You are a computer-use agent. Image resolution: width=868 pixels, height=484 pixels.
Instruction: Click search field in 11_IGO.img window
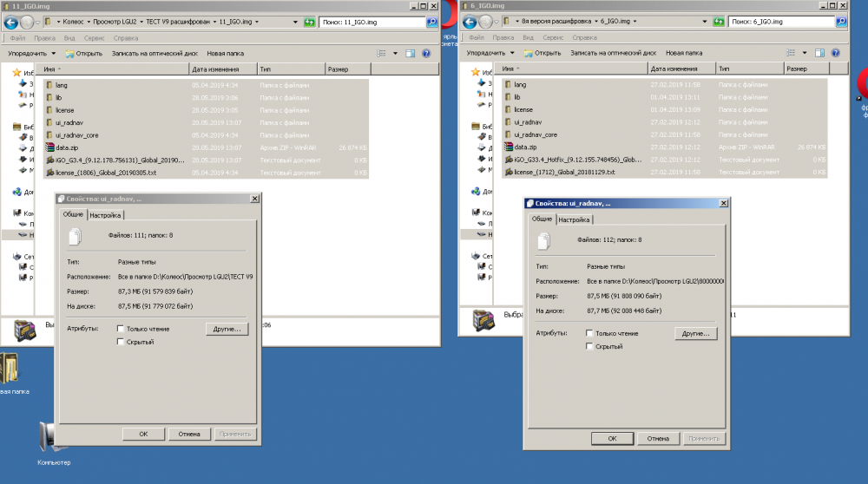coord(372,23)
